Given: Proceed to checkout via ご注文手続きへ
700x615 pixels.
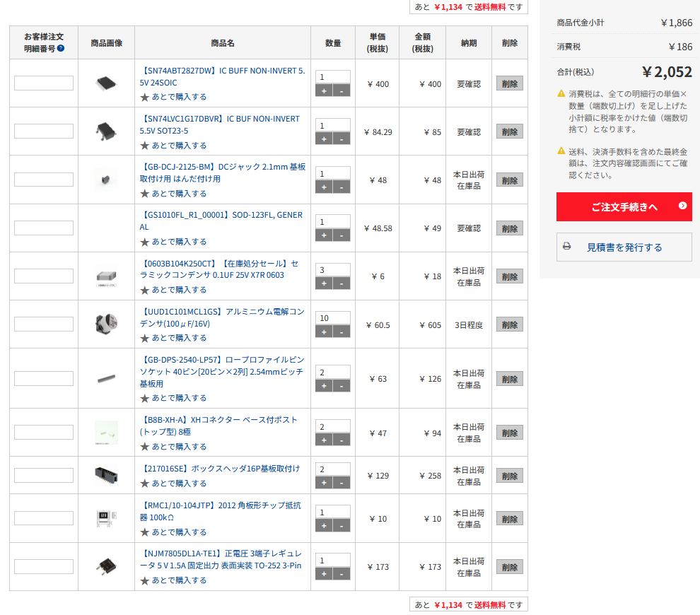Looking at the screenshot, I should (624, 206).
